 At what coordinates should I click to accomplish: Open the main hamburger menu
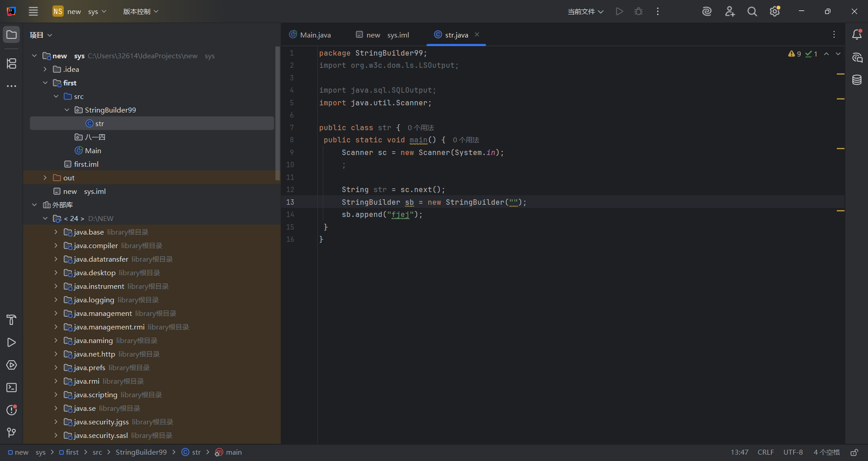pos(33,12)
